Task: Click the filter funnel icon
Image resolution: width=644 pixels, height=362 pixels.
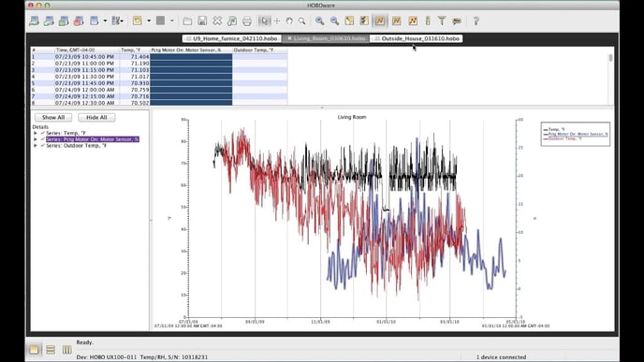Action: click(442, 21)
